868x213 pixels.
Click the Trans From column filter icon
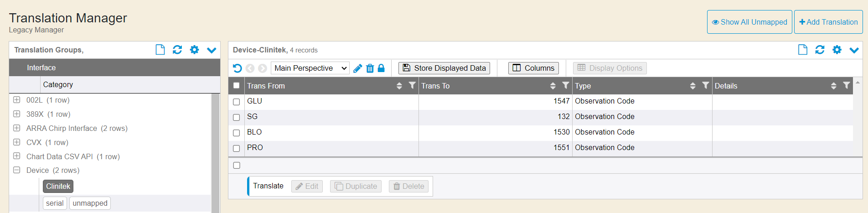[412, 85]
